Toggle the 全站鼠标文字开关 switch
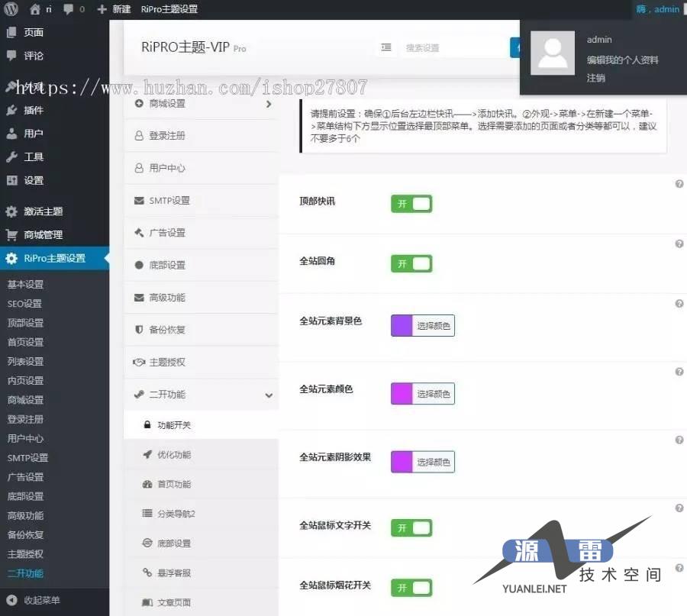The image size is (687, 616). pos(411,528)
